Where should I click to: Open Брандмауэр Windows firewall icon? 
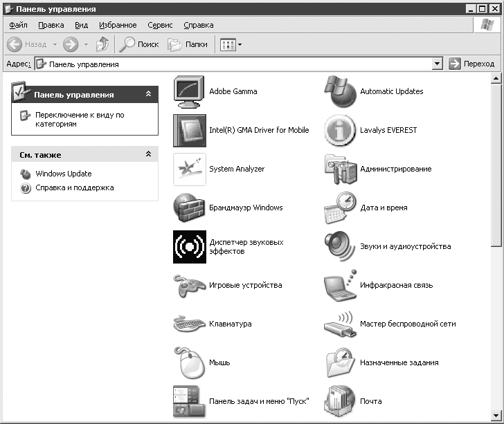click(x=189, y=208)
